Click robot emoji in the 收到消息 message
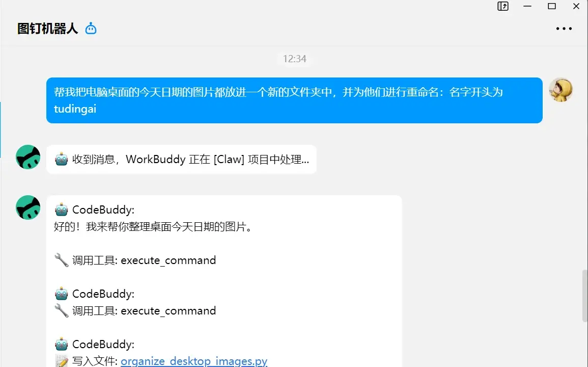 (x=62, y=160)
